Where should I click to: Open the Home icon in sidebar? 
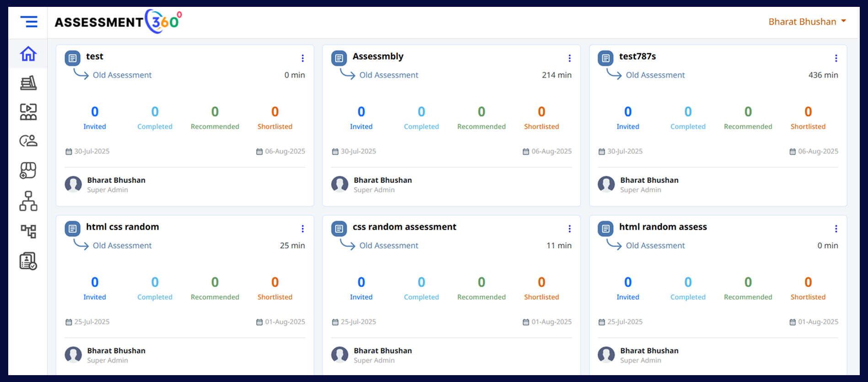28,54
